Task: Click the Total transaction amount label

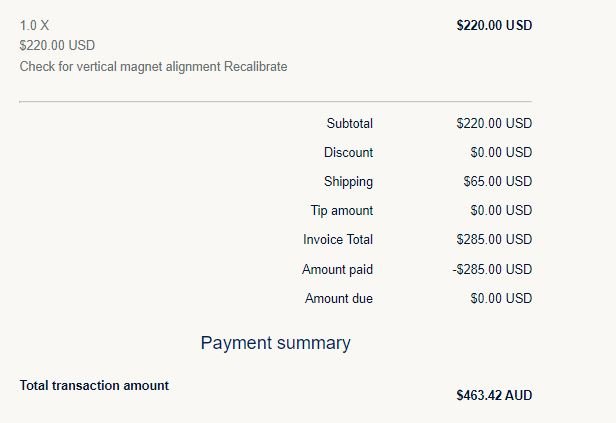Action: [x=94, y=385]
